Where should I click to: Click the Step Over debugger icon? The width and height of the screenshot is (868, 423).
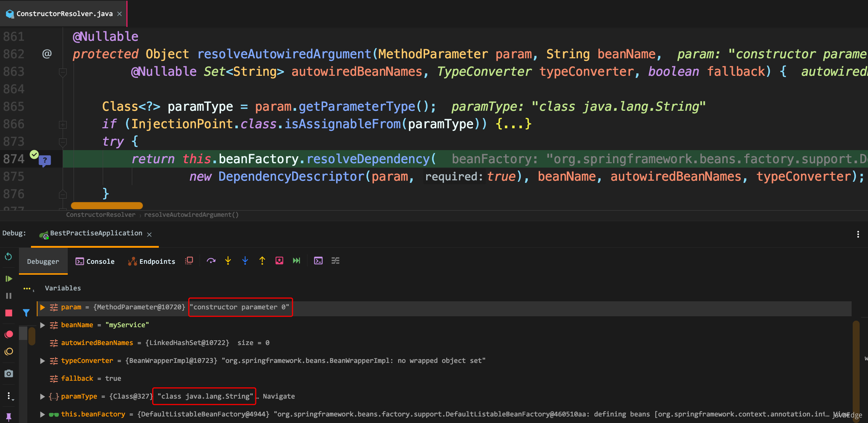(211, 261)
